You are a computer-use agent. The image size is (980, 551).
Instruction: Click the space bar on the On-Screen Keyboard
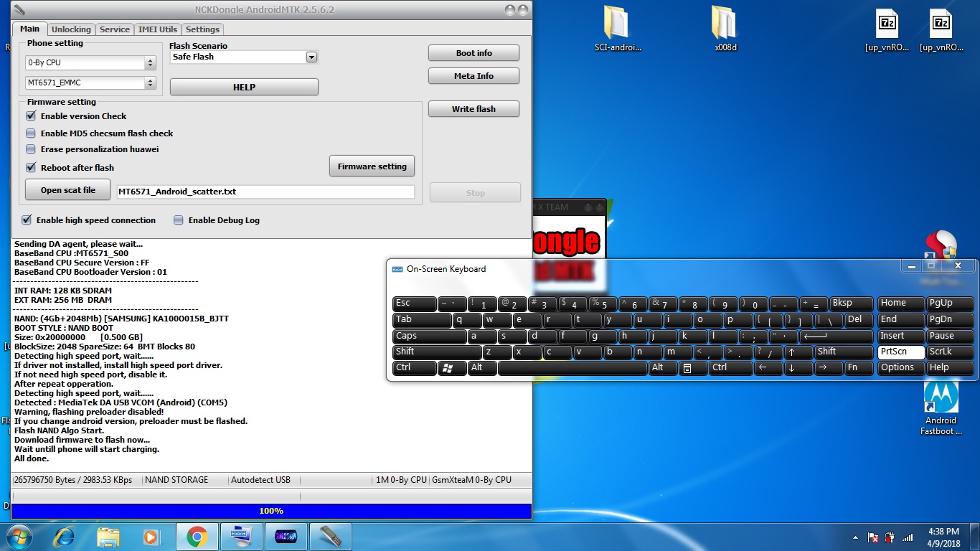click(x=573, y=368)
